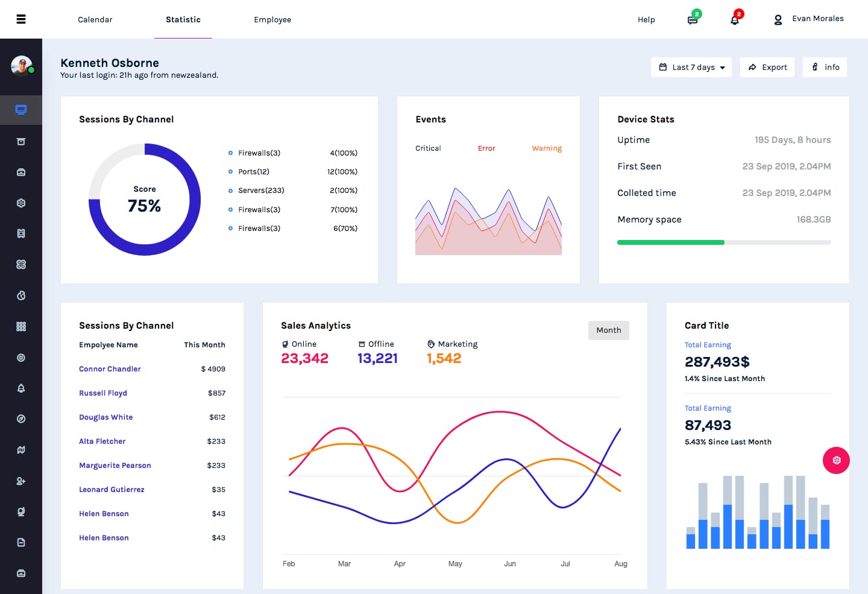Click the pink floating gear button
Image resolution: width=868 pixels, height=594 pixels.
coord(836,460)
